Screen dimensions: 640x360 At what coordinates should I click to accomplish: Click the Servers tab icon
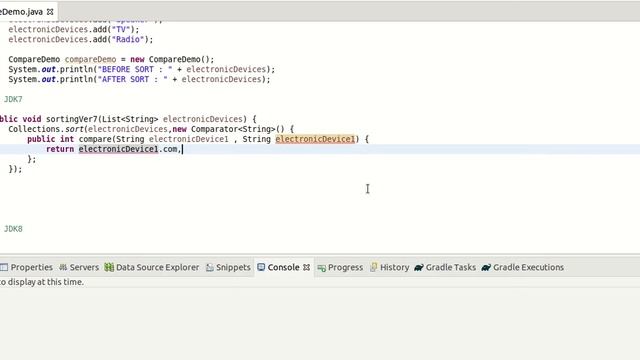(x=63, y=267)
